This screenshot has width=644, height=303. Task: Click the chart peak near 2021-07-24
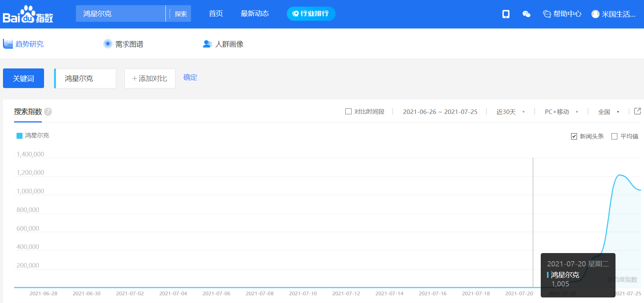point(620,175)
